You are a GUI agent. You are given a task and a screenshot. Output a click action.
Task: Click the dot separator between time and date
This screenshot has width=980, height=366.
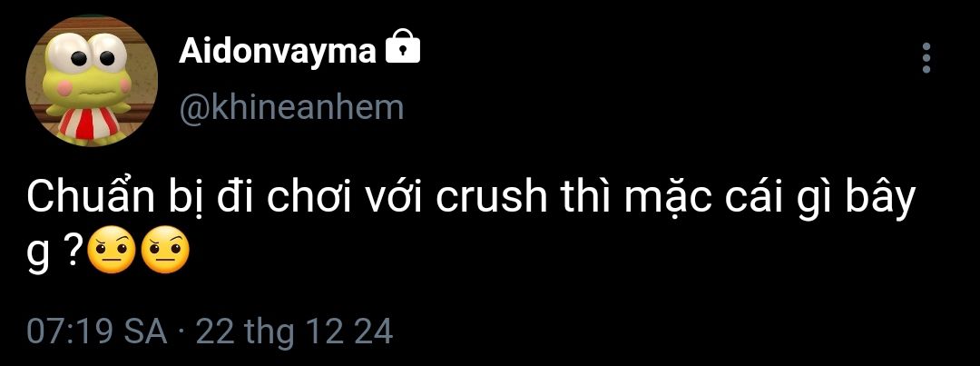click(181, 331)
